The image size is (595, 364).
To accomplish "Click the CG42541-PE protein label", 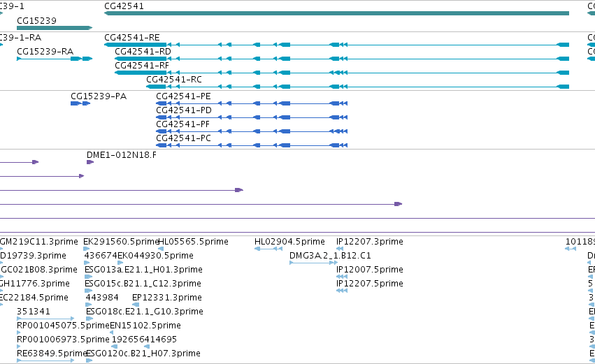I will point(183,96).
